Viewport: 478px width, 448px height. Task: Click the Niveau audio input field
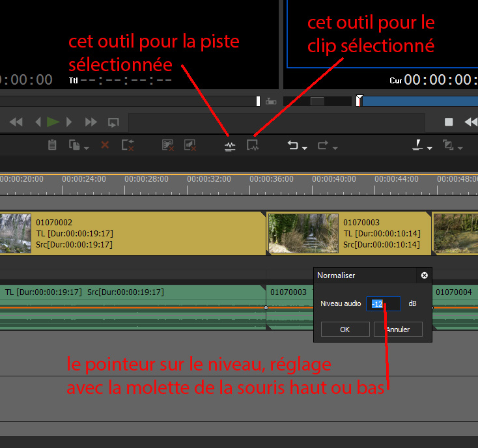tap(383, 303)
